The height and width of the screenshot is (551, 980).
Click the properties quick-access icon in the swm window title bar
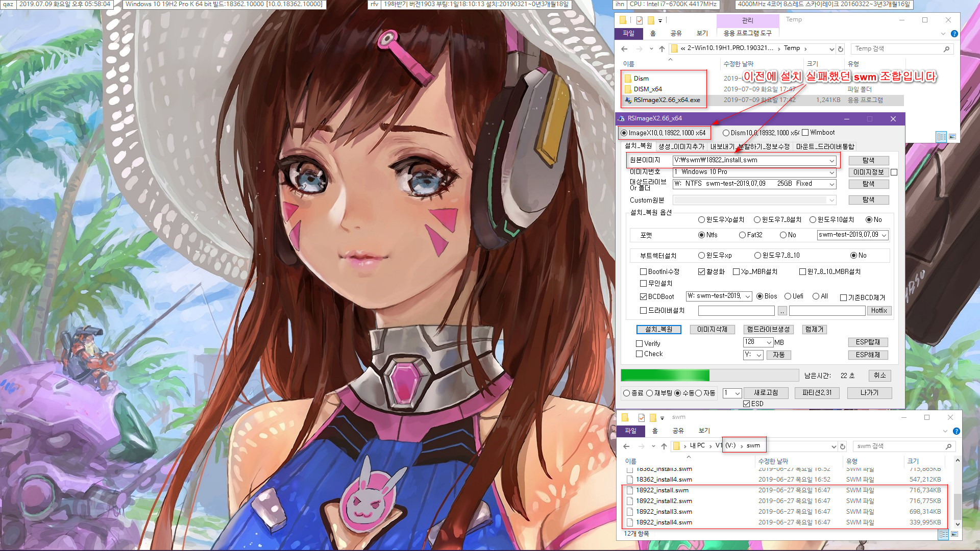[642, 417]
